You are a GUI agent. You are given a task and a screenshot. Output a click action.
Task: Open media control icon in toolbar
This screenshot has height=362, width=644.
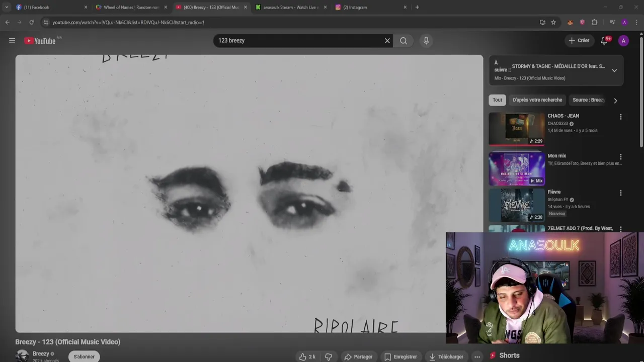pyautogui.click(x=612, y=22)
